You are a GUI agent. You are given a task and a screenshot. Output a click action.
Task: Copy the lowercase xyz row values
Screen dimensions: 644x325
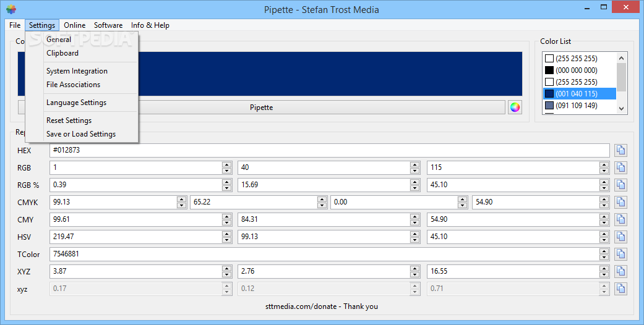[620, 289]
